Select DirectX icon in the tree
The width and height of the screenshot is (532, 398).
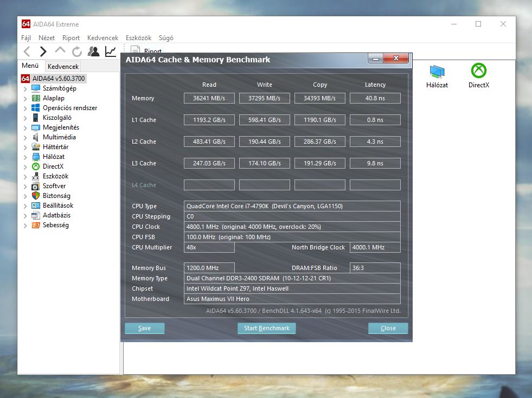tap(36, 166)
